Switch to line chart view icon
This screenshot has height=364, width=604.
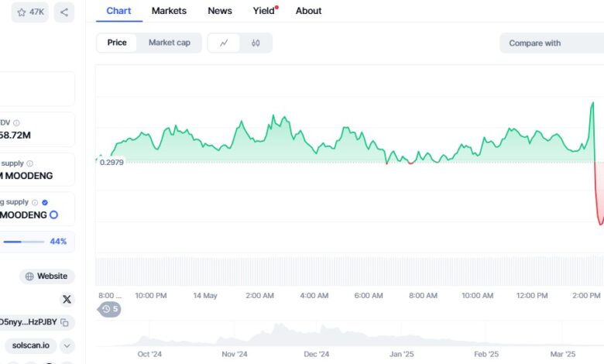[224, 43]
